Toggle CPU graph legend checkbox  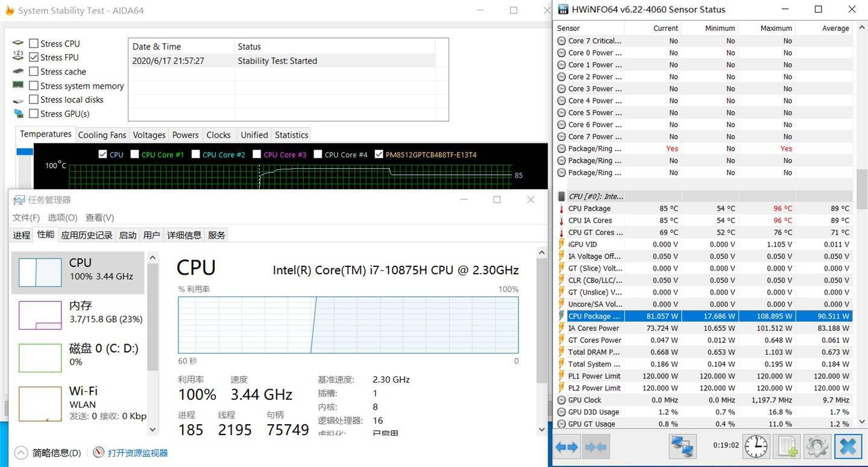pos(102,154)
